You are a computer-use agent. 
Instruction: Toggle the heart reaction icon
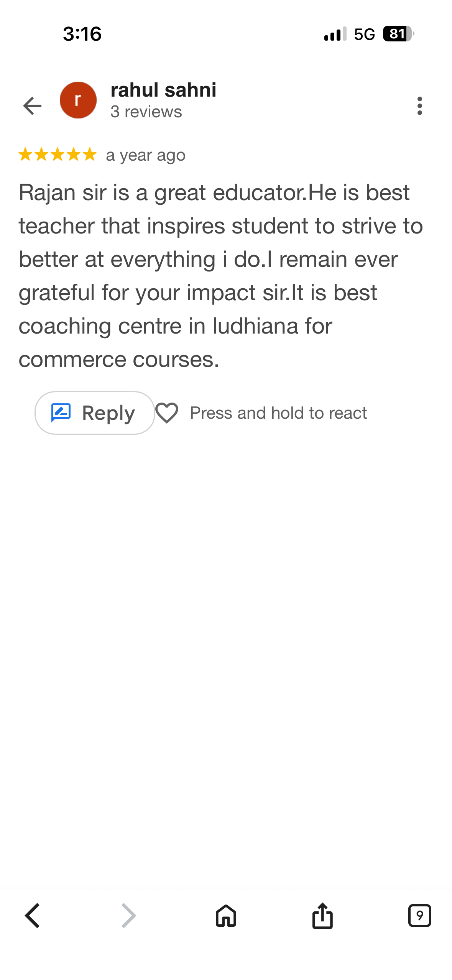pos(167,413)
